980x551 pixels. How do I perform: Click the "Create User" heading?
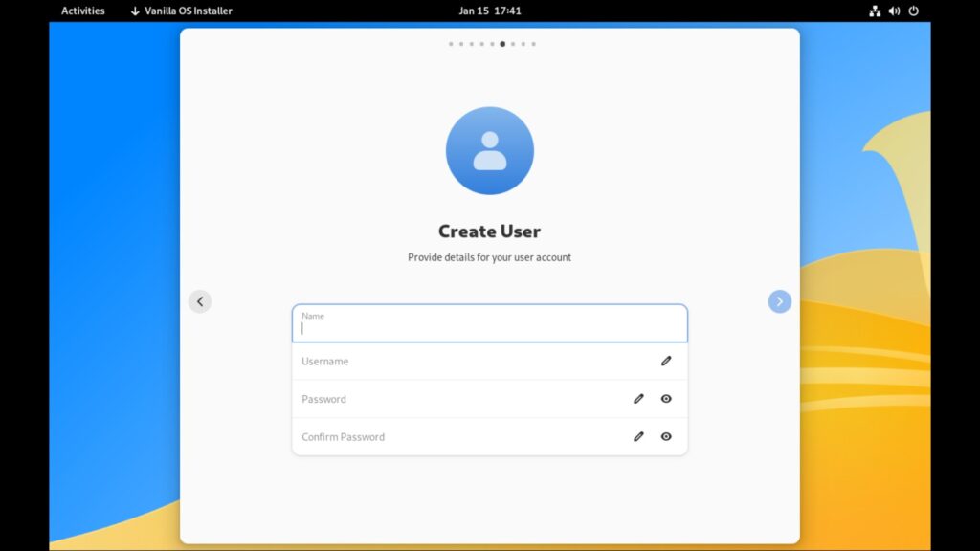pos(489,231)
